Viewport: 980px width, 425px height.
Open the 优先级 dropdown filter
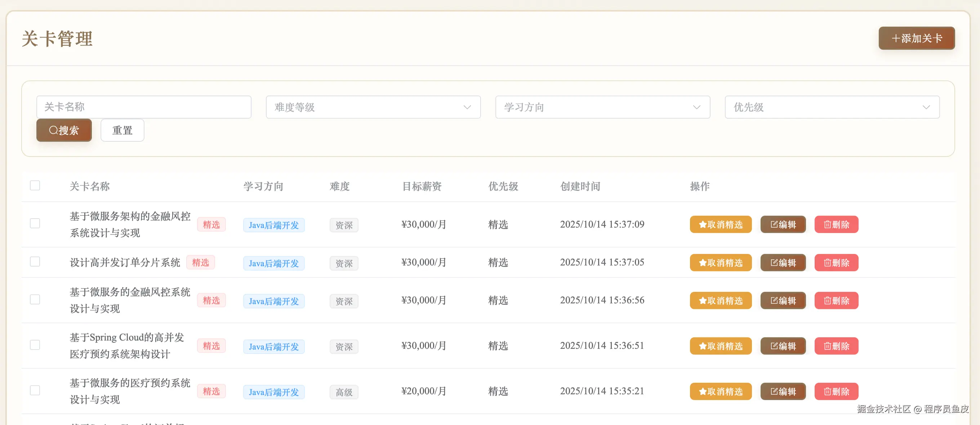[832, 108]
